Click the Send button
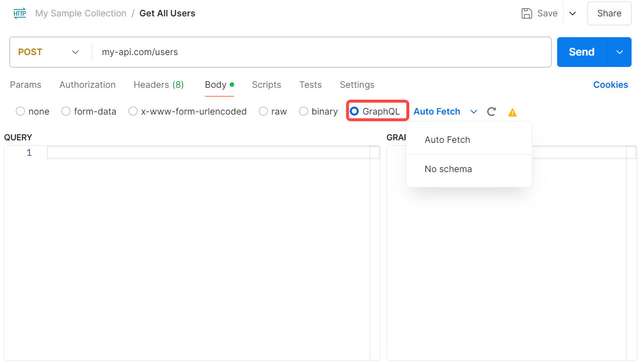Viewport: 641px width, 364px height. click(x=581, y=52)
